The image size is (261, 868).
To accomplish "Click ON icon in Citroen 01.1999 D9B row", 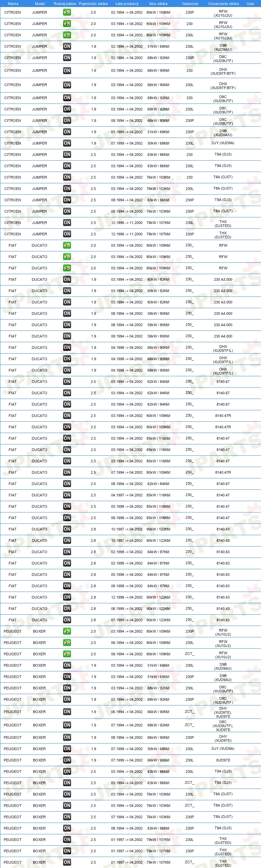I will click(67, 132).
